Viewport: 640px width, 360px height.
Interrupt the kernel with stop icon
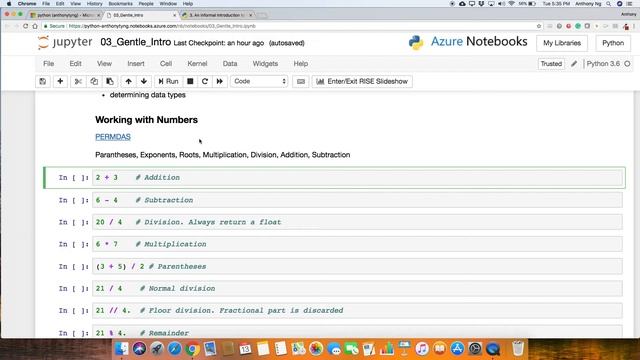[x=190, y=81]
